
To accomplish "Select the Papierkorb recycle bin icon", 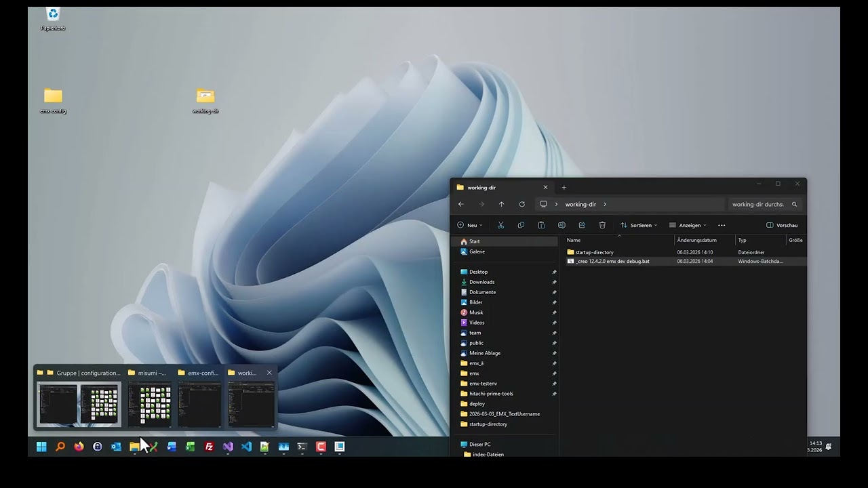I will click(53, 19).
